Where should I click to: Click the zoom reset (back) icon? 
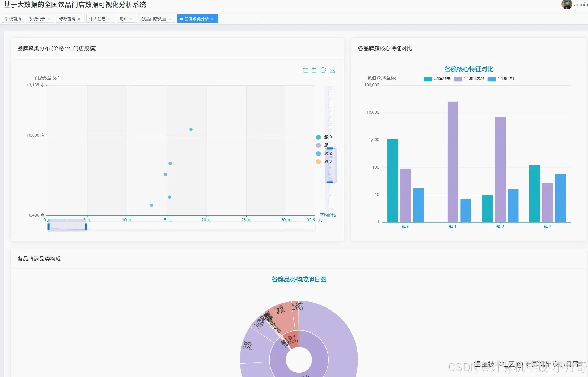[314, 70]
